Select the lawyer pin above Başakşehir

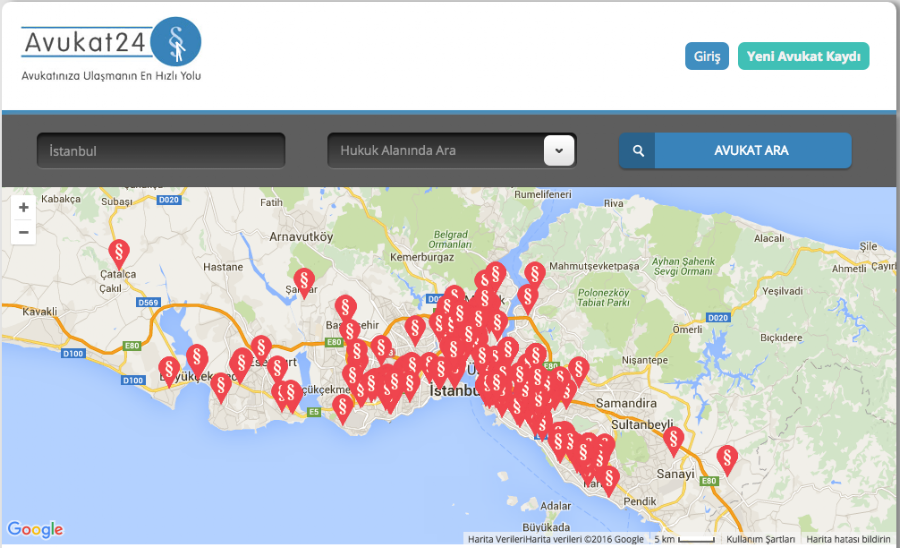click(x=346, y=308)
